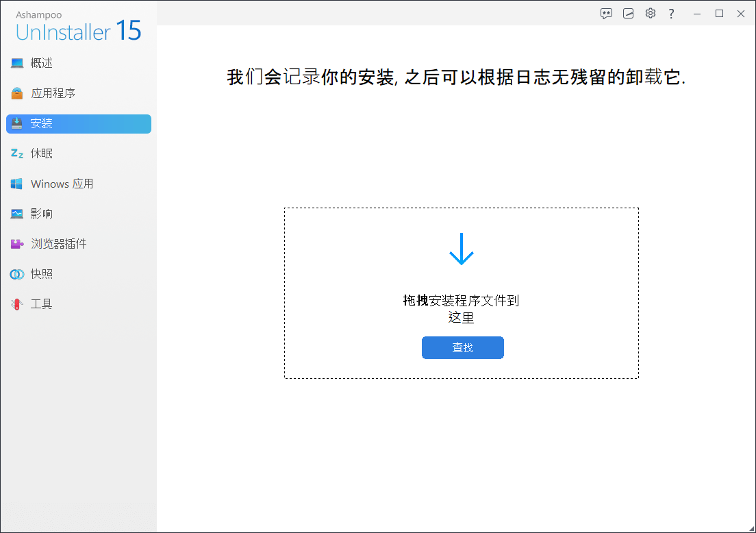Screen dimensions: 756x533
Task: Click the blue down arrow in drop zone
Action: click(462, 249)
